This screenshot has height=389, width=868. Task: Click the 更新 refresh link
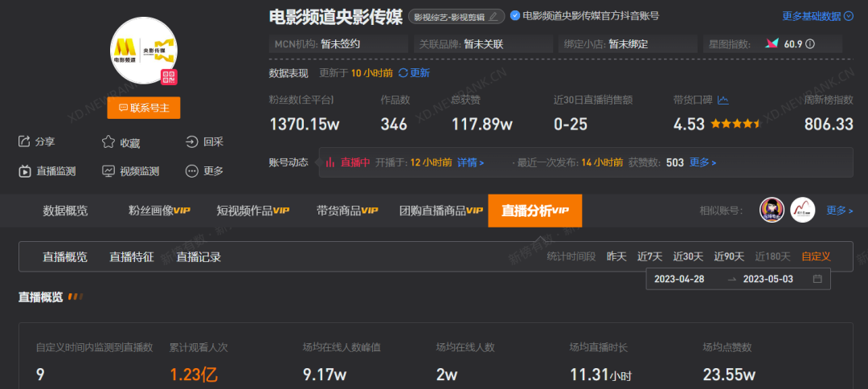pos(414,73)
